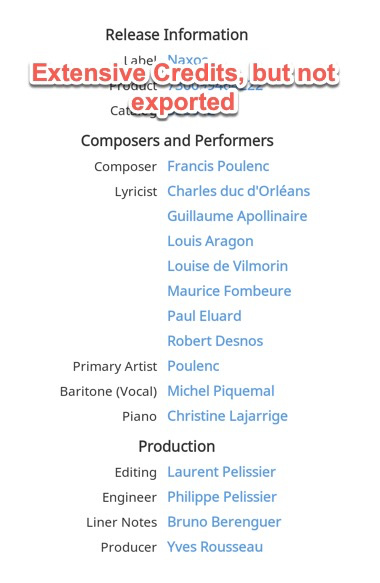Open engineer Philippe Pelissier link
380x583 pixels.
(222, 497)
